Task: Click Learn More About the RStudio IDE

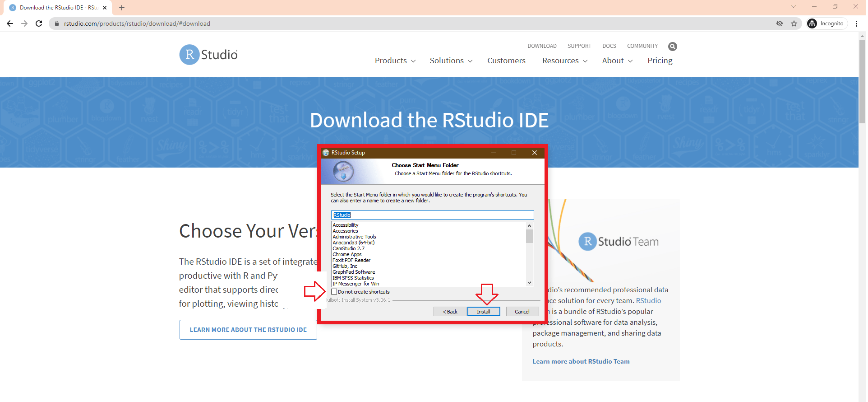Action: [x=248, y=330]
